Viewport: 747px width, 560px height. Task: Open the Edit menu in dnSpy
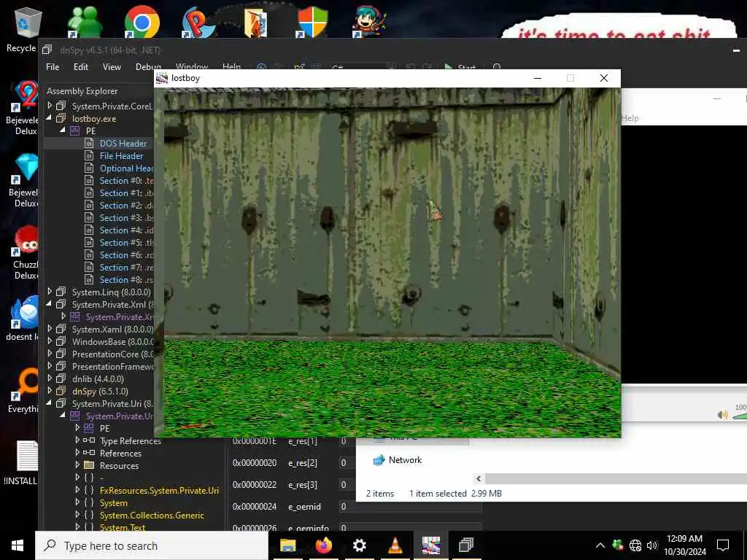[x=81, y=67]
